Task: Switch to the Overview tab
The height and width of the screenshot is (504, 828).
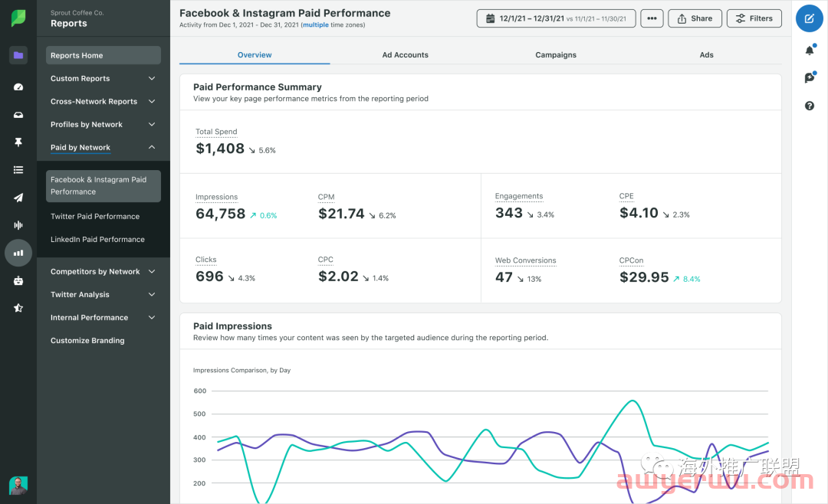Action: 255,55
